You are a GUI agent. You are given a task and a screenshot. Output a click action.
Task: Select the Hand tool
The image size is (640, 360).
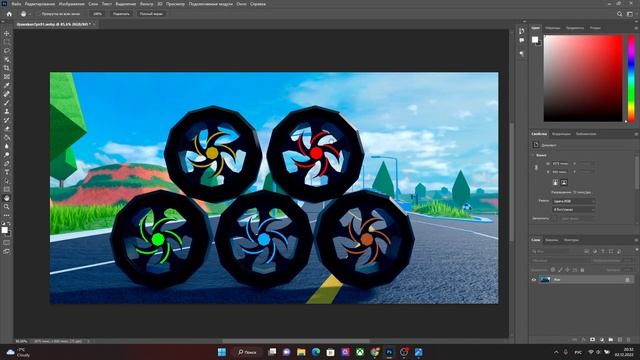click(x=7, y=198)
